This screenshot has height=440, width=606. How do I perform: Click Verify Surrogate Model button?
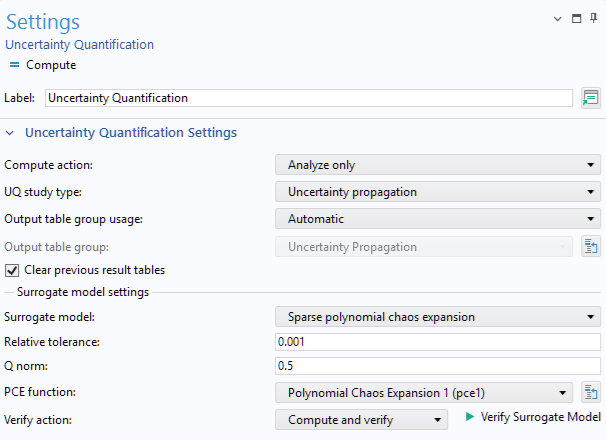click(x=533, y=417)
